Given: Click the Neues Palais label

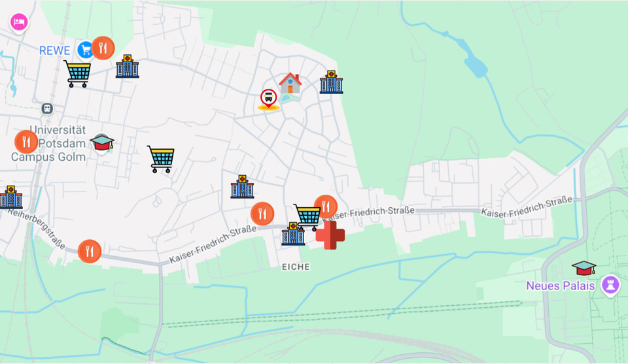Looking at the screenshot, I should coord(561,286).
